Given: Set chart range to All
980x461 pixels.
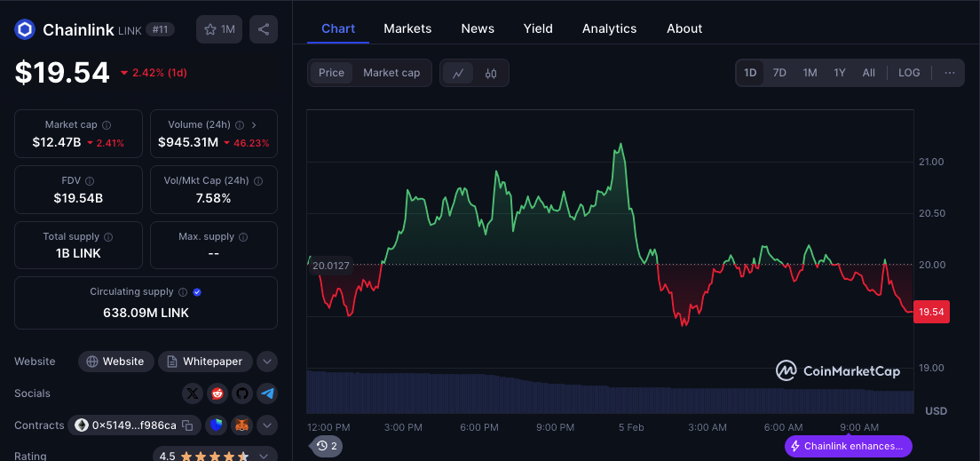Looking at the screenshot, I should tap(869, 73).
